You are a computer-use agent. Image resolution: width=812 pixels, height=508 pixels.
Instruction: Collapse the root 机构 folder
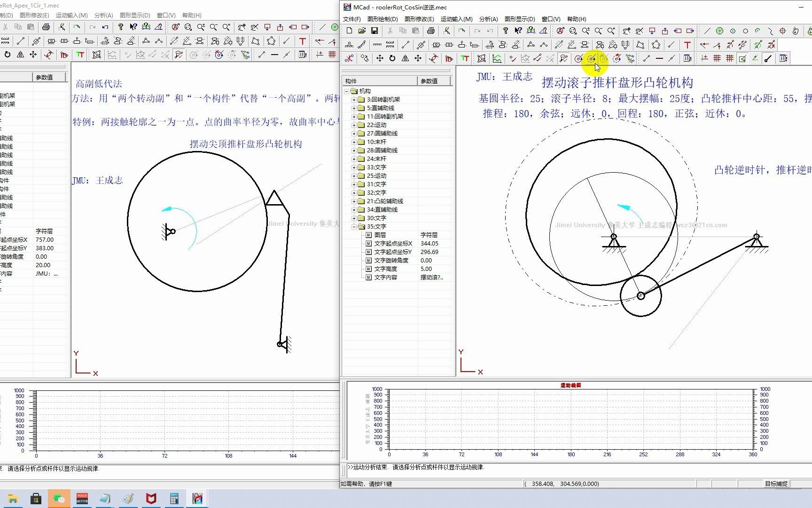tap(346, 90)
